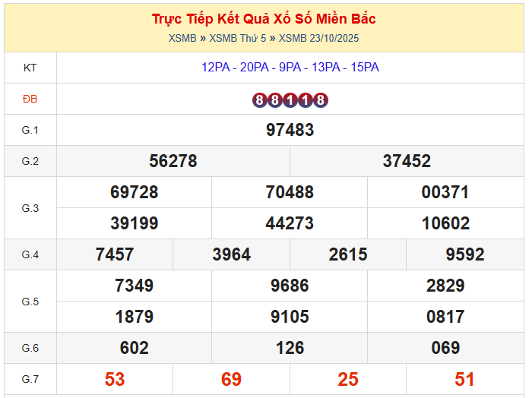Click the G.2 number 56278
532x398 pixels.
click(173, 161)
